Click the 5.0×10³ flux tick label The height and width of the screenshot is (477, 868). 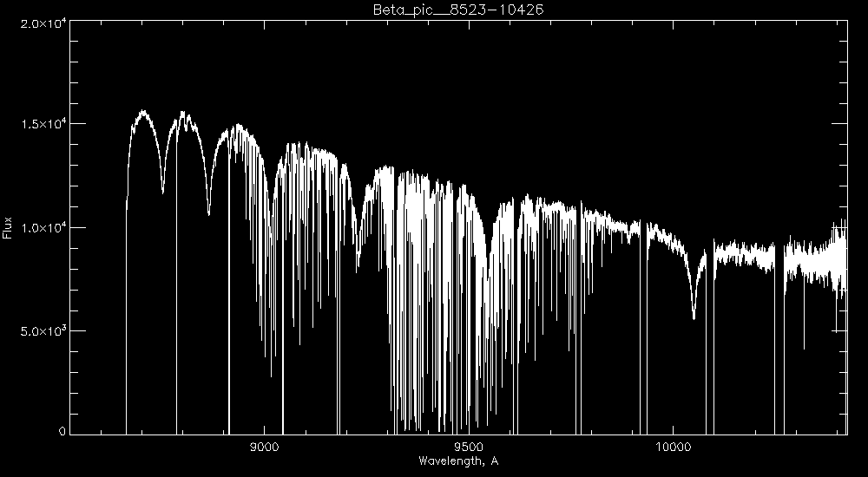43,331
